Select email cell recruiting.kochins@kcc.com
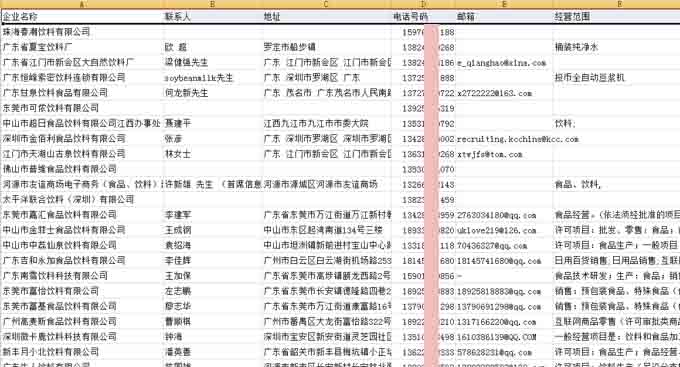Viewport: 680px width, 367px height. point(504,139)
